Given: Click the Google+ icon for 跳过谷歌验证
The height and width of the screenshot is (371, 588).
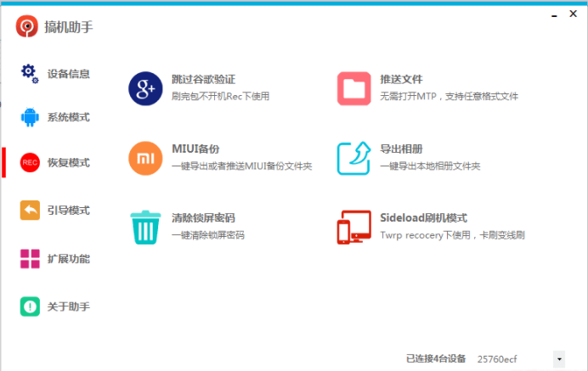Looking at the screenshot, I should pyautogui.click(x=145, y=88).
